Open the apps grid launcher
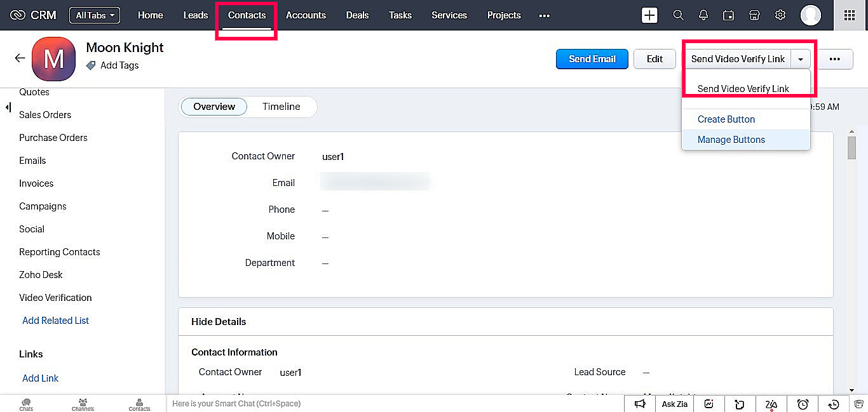868x412 pixels. 849,15
